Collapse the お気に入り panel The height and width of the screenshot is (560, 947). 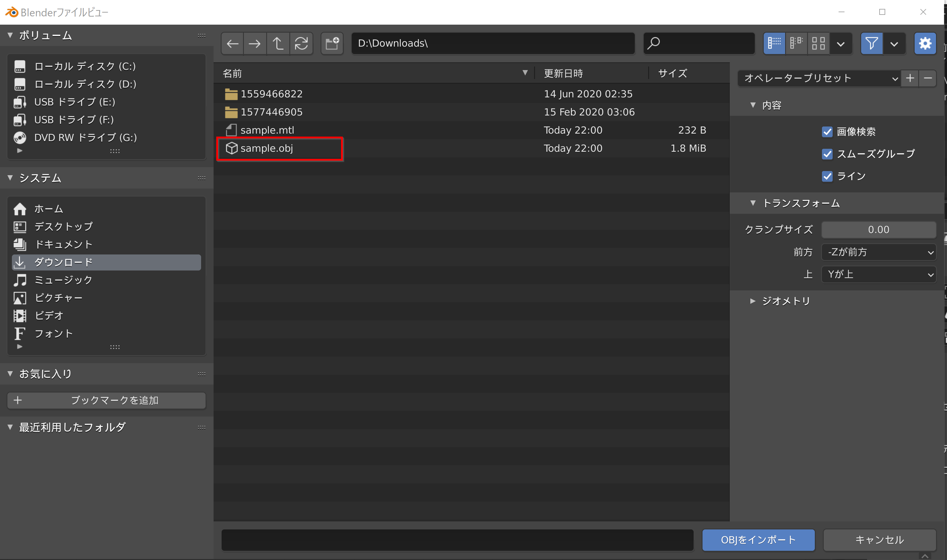(x=10, y=374)
